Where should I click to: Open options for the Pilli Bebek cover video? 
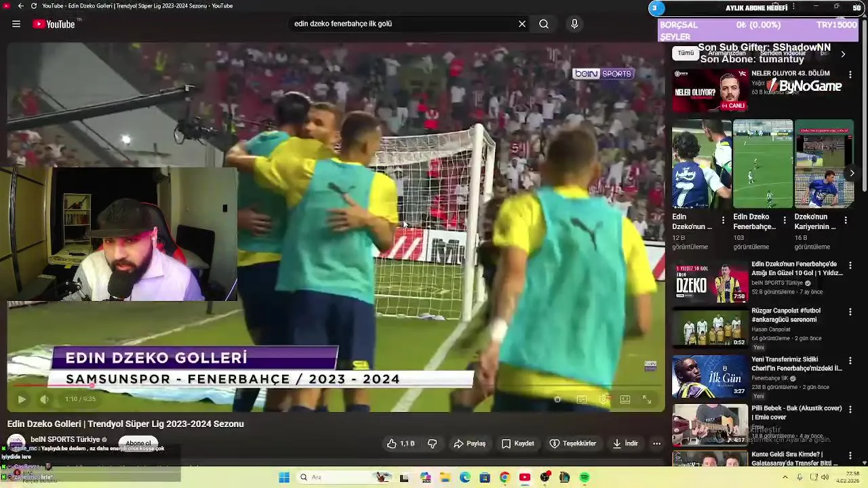[x=850, y=409]
